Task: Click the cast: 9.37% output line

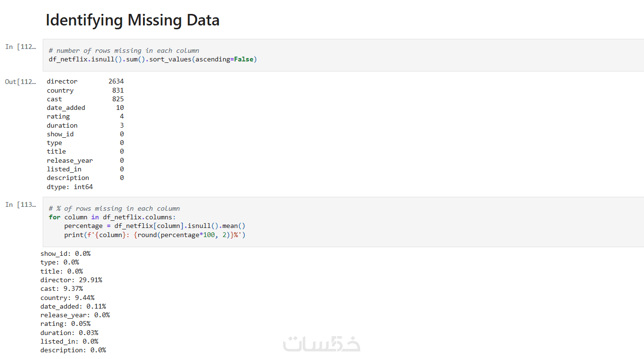Action: pyautogui.click(x=61, y=288)
